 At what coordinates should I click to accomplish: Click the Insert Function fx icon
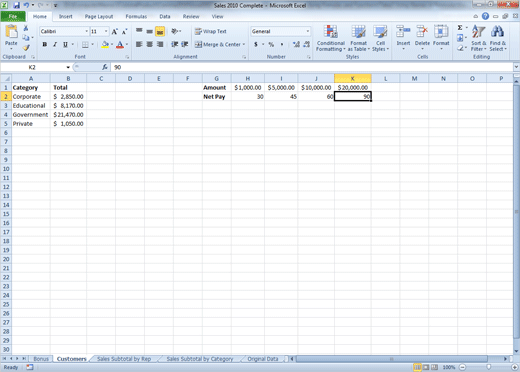(105, 67)
